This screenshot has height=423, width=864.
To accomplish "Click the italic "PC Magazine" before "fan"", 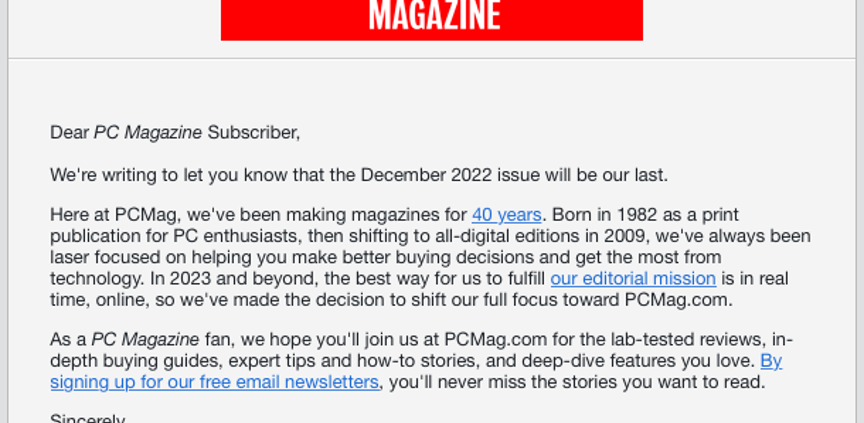I will [145, 339].
